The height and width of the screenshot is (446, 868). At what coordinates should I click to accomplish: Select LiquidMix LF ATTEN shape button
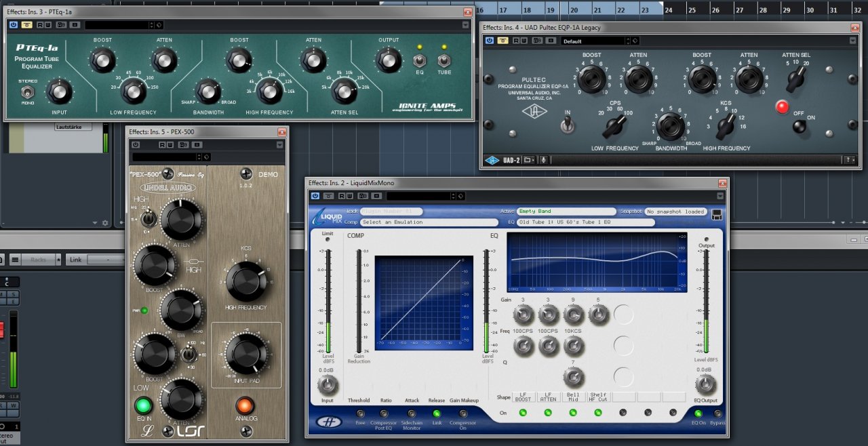[548, 397]
